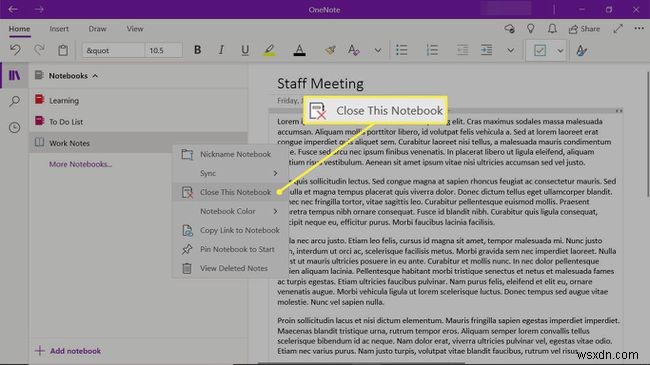Switch to the Insert tab
This screenshot has height=365, width=650.
coord(59,29)
